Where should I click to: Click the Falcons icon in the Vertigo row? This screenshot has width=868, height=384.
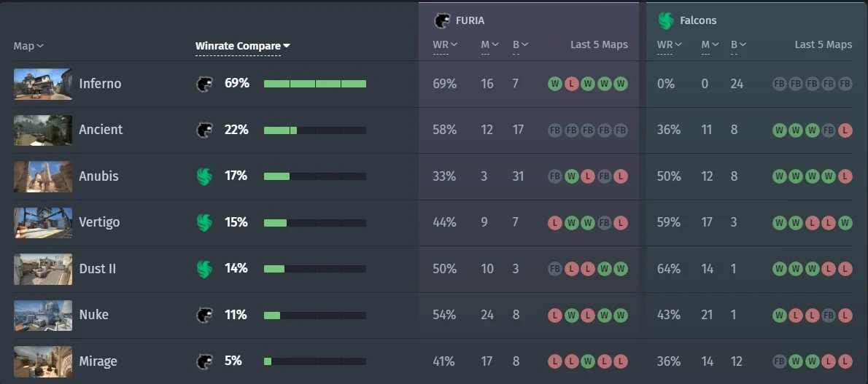coord(204,222)
